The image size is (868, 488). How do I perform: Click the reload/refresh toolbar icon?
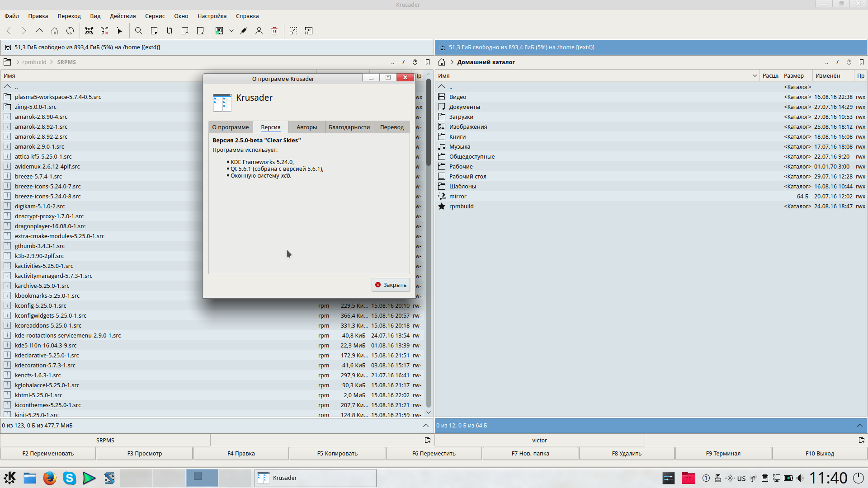70,31
